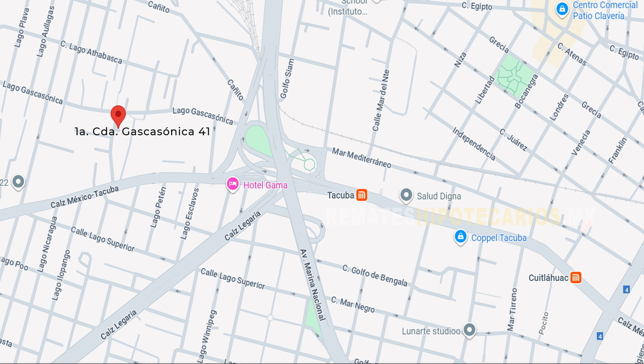Viewport: 644px width, 364px height.
Task: Click the red location pin marker
Action: click(118, 116)
